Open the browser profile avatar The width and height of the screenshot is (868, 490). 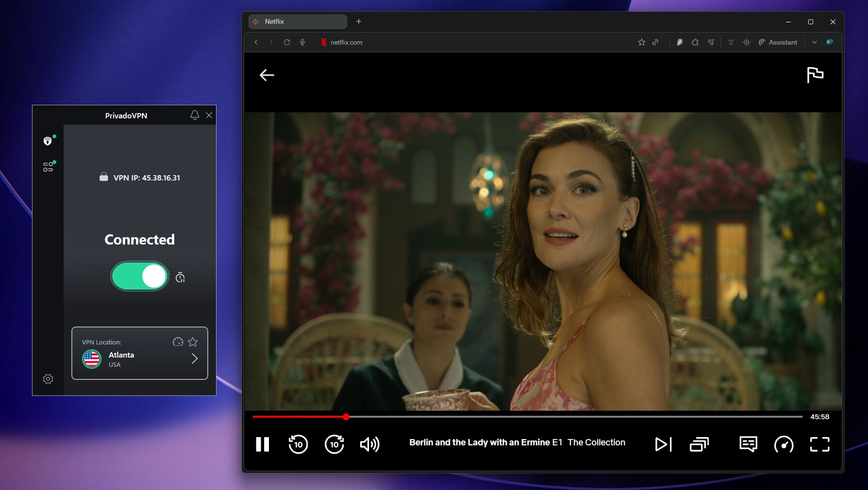click(x=830, y=42)
